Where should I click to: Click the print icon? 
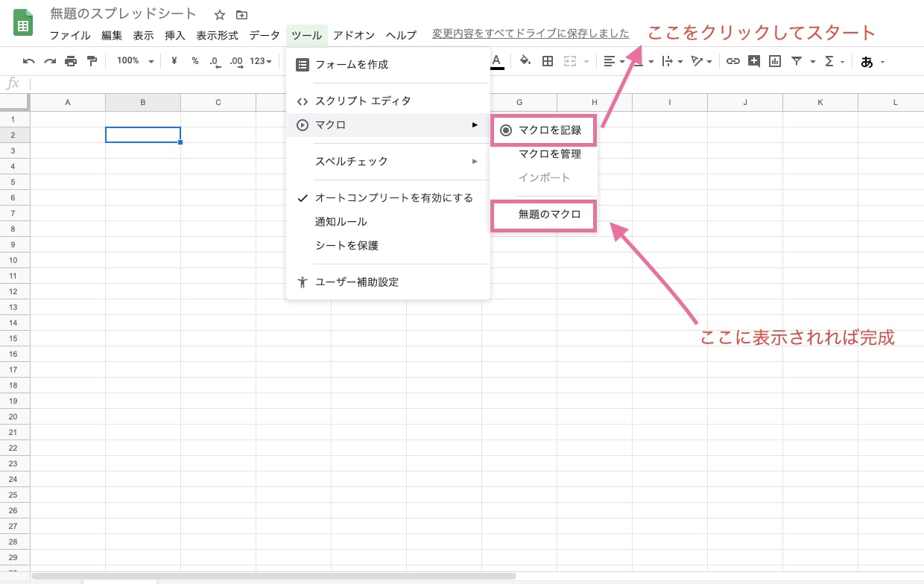click(71, 61)
